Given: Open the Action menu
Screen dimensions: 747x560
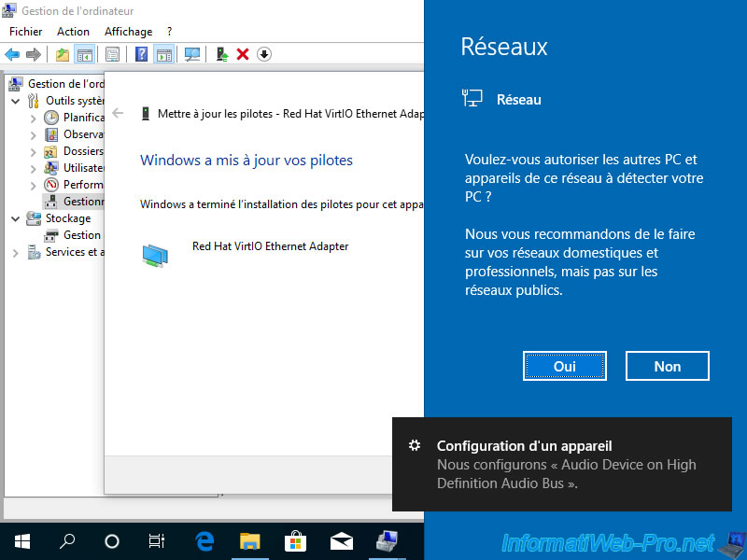Looking at the screenshot, I should (x=73, y=32).
